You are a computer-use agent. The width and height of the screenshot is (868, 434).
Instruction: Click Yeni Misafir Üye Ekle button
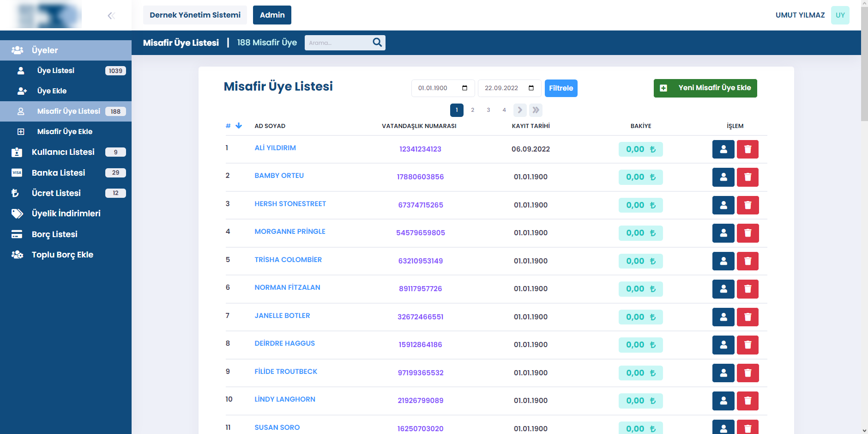tap(705, 88)
